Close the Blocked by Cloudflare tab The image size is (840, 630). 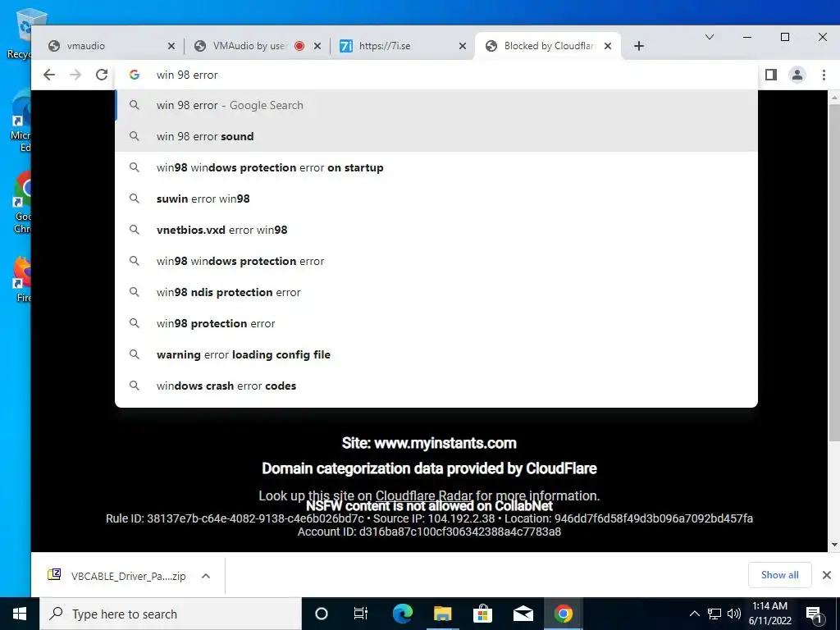click(x=608, y=46)
